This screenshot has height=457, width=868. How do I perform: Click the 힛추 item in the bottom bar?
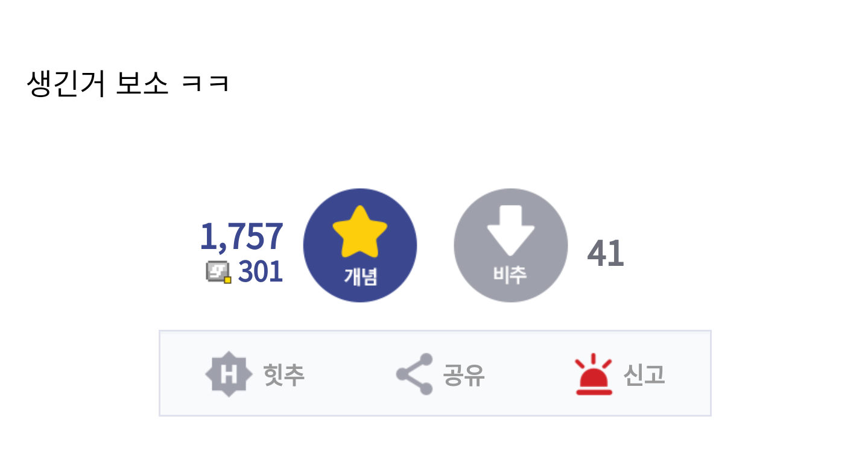tap(255, 374)
